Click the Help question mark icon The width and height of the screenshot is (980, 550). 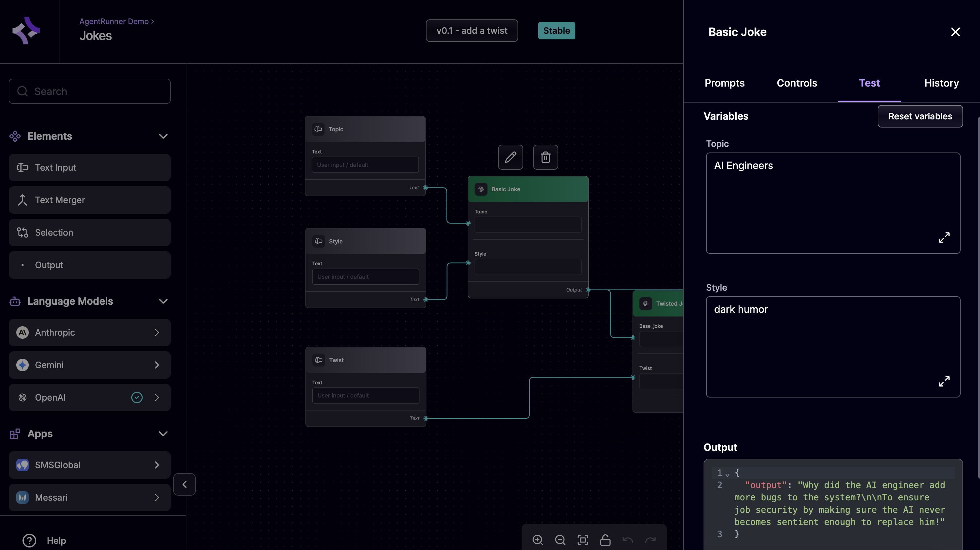tap(29, 540)
